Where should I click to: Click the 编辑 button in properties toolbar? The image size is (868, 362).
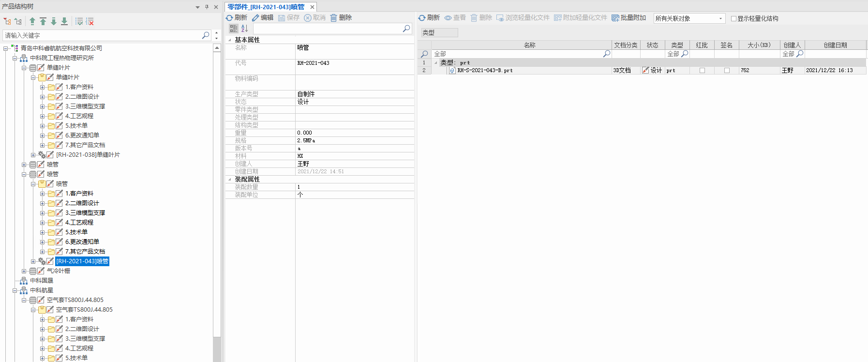point(263,17)
